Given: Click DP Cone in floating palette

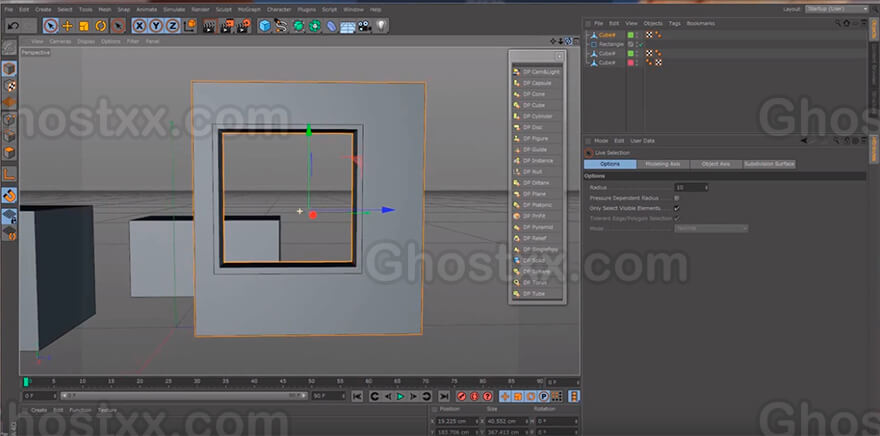Looking at the screenshot, I should (x=537, y=94).
